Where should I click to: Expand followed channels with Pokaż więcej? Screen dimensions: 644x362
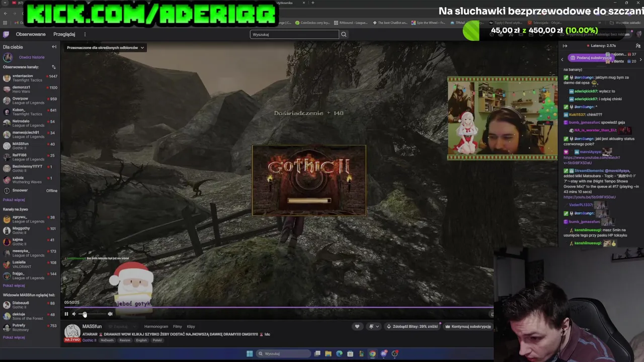(x=14, y=200)
